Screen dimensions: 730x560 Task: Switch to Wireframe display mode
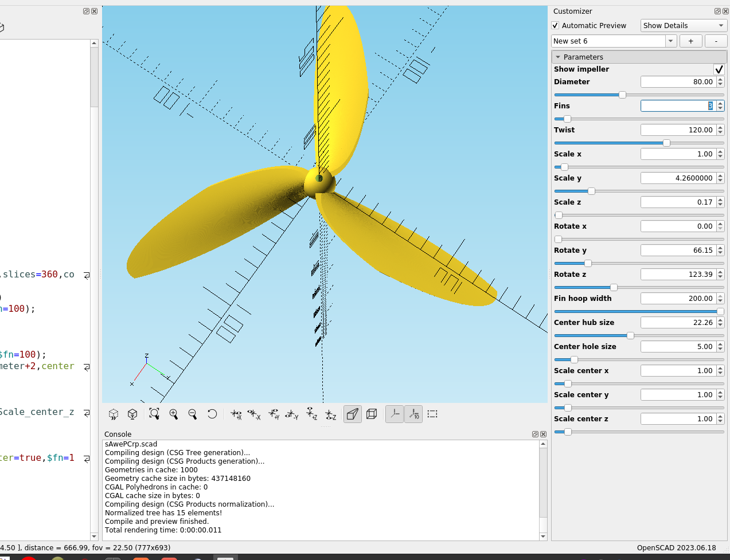[372, 414]
